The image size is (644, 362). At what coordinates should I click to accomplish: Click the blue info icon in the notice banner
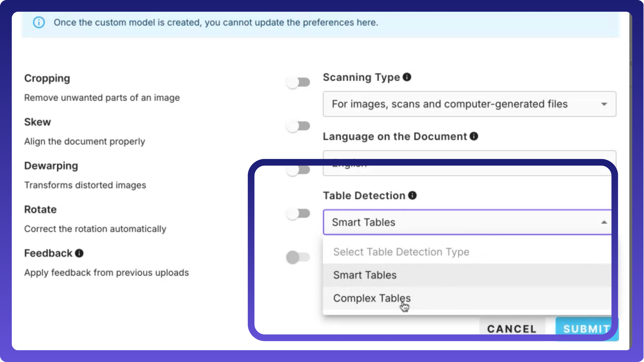(x=39, y=22)
